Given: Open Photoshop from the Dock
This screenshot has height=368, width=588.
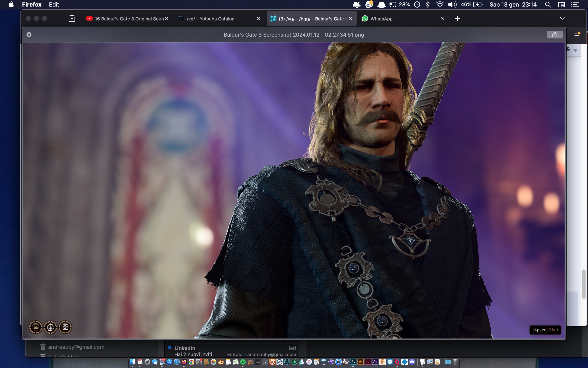Looking at the screenshot, I should coord(353,362).
